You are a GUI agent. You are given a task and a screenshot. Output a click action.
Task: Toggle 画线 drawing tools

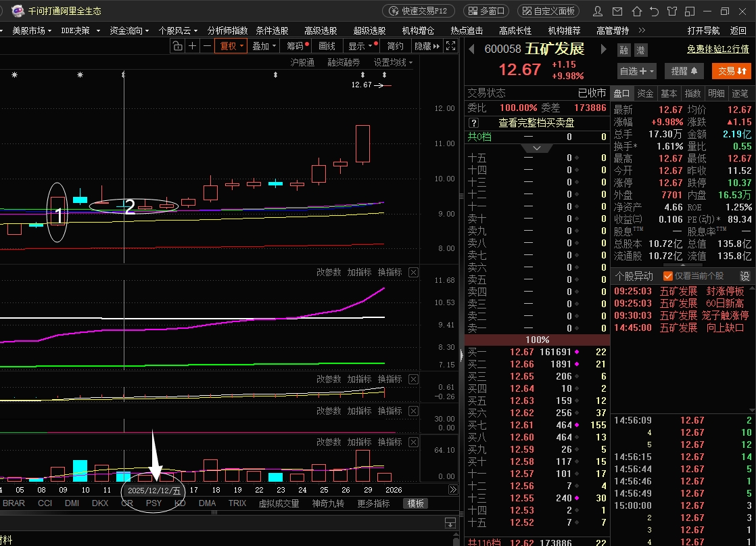(x=327, y=46)
